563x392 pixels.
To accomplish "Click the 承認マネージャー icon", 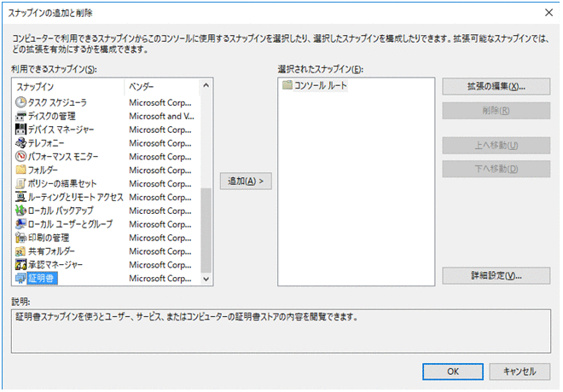I will pyautogui.click(x=20, y=265).
